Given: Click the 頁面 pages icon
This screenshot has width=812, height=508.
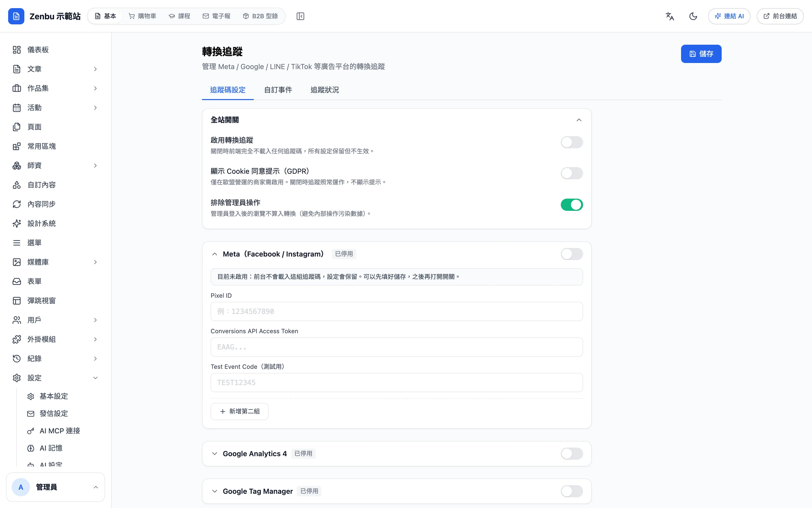Looking at the screenshot, I should click(x=17, y=127).
